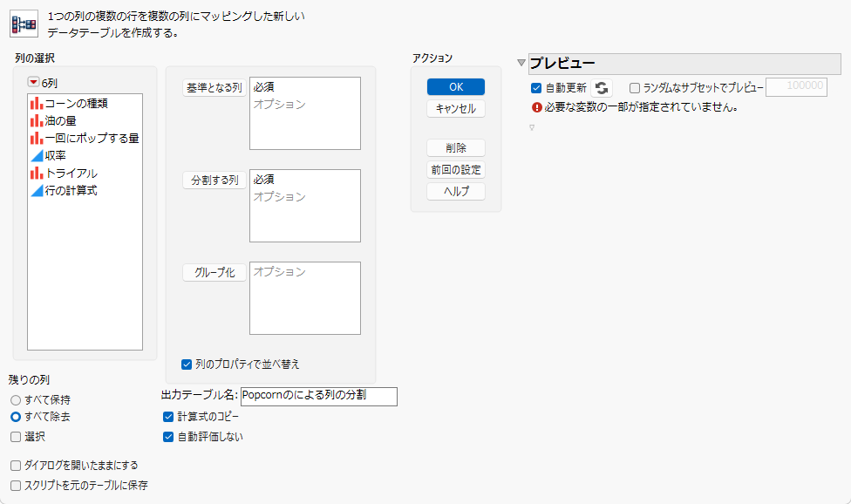Enable スクリプトを元のテーブルに保存 checkbox

click(16, 486)
